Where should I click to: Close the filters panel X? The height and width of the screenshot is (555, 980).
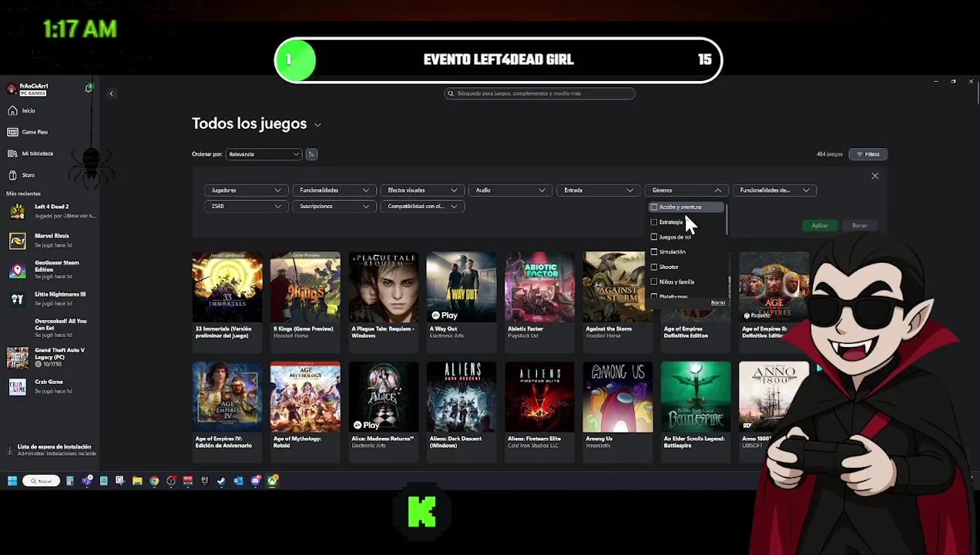[x=874, y=177]
